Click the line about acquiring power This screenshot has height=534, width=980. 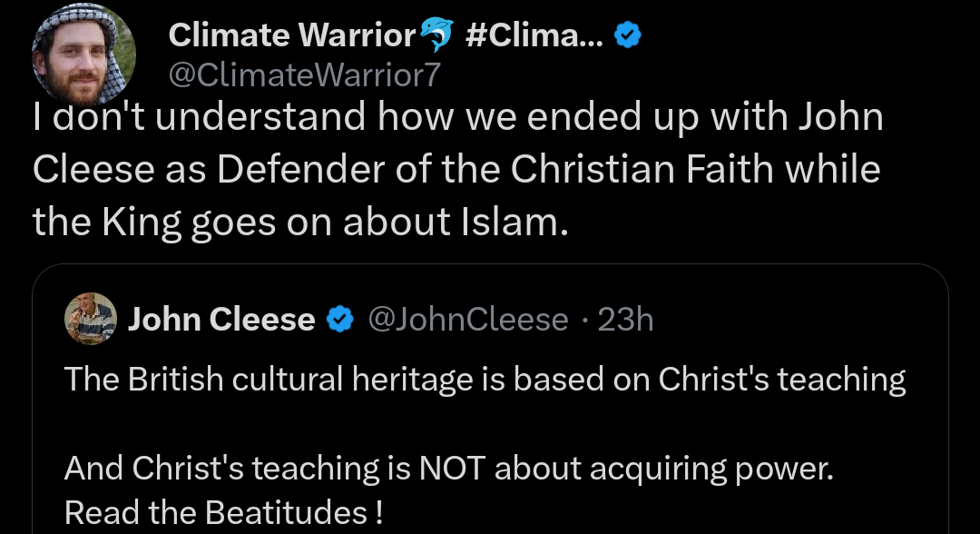click(x=448, y=468)
